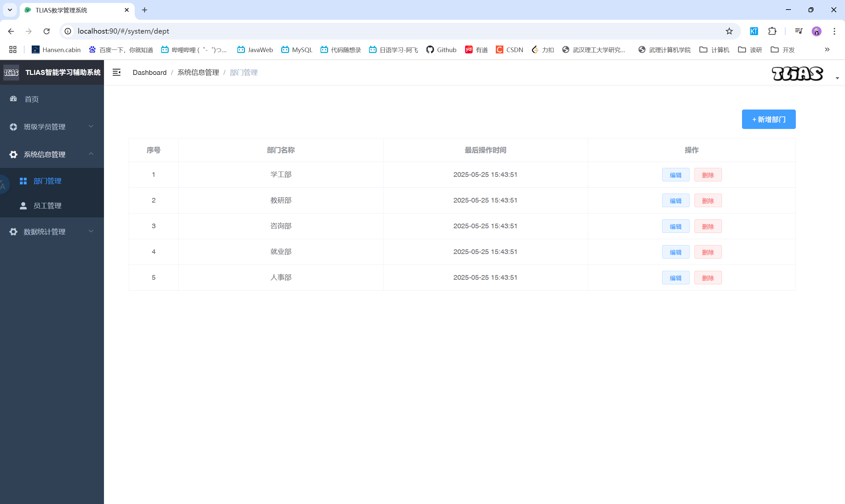Open browser extensions puzzle icon
Screen dimensions: 845x504
pyautogui.click(x=772, y=31)
